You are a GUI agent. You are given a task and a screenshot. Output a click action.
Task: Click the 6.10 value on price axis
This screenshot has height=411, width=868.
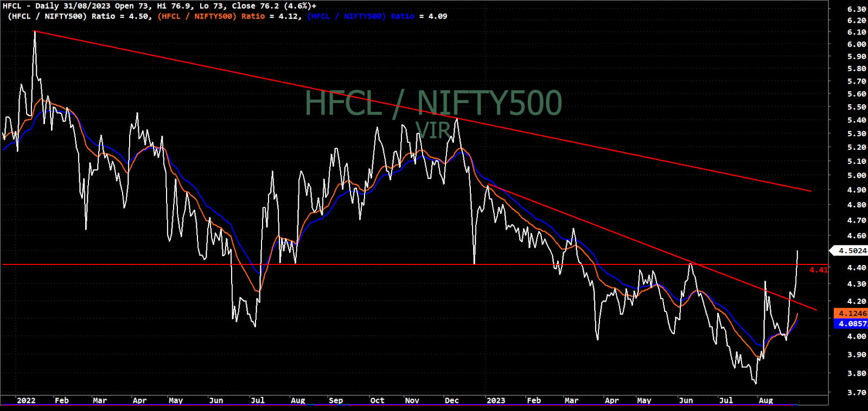(857, 32)
